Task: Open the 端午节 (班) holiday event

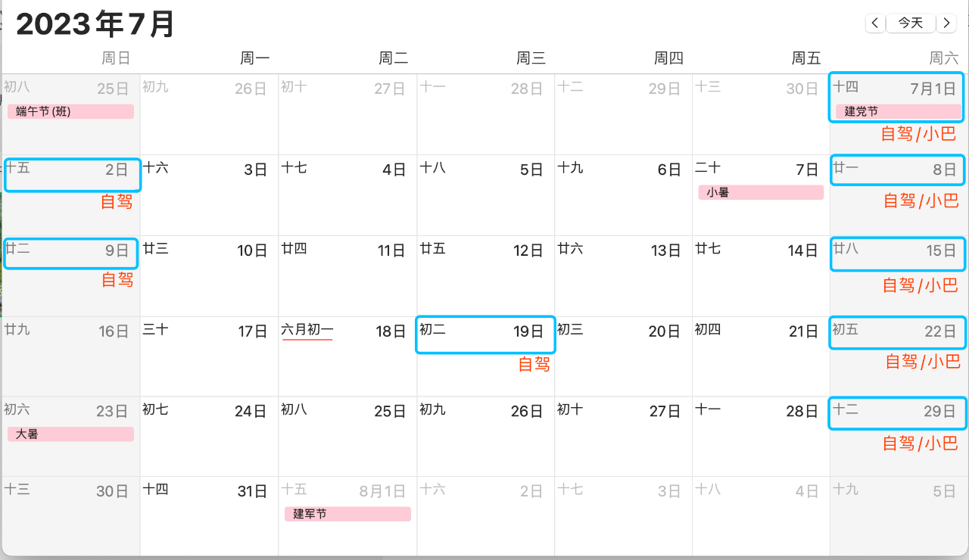Action: (x=70, y=111)
